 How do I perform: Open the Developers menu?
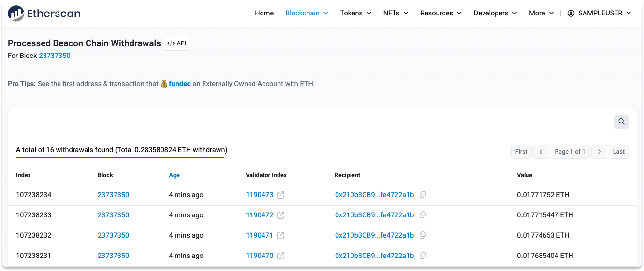point(495,13)
